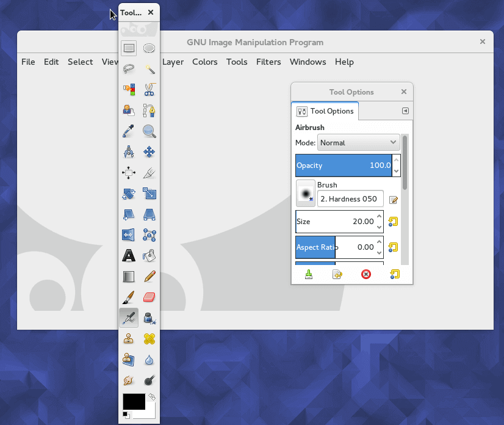The width and height of the screenshot is (504, 425).
Task: Swap foreground and background colors
Action: (152, 397)
